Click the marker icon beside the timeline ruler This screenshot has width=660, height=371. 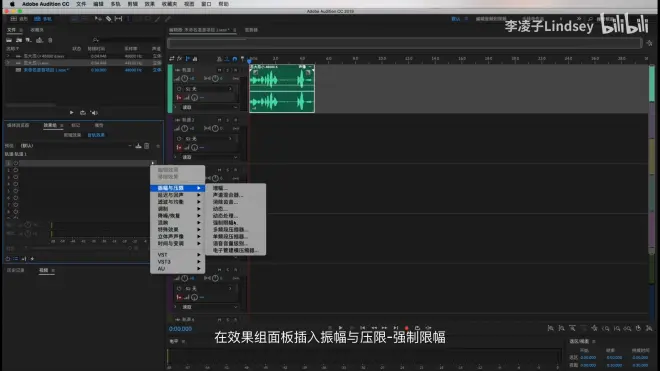click(x=242, y=59)
